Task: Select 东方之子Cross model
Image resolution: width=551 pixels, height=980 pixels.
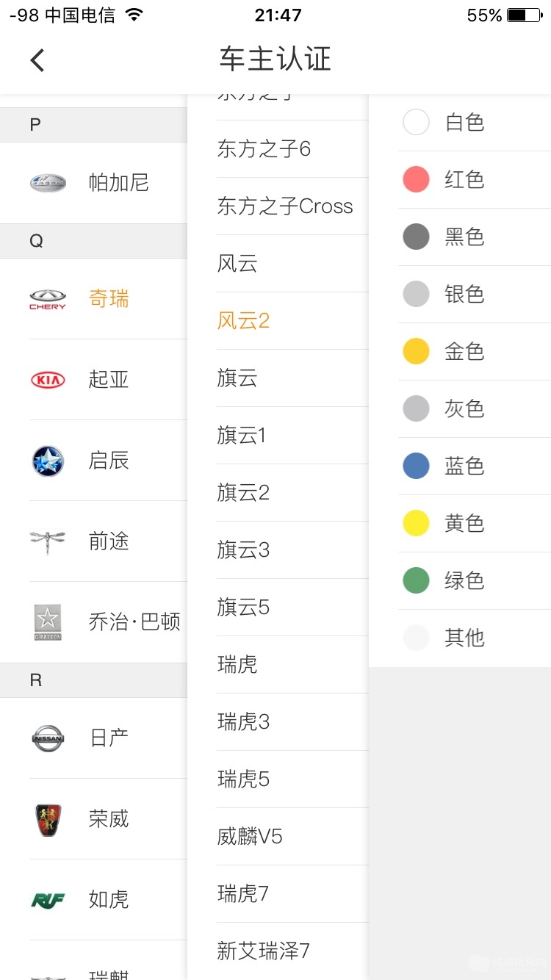Action: click(278, 206)
